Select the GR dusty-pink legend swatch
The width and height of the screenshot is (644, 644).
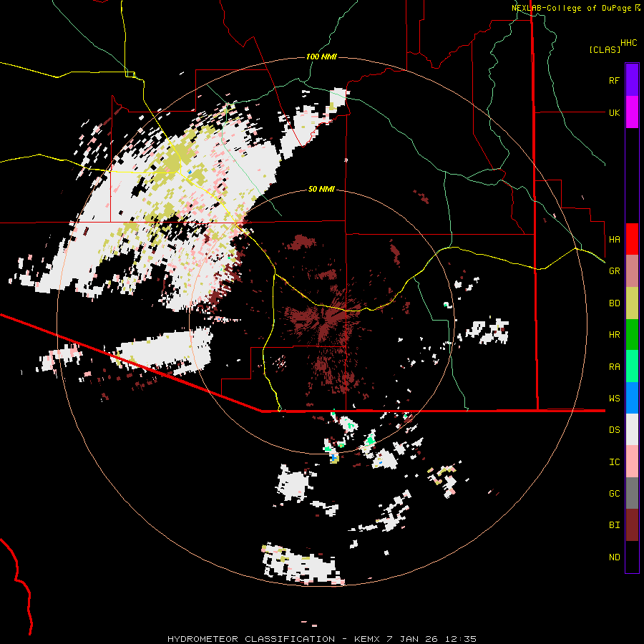pyautogui.click(x=632, y=270)
